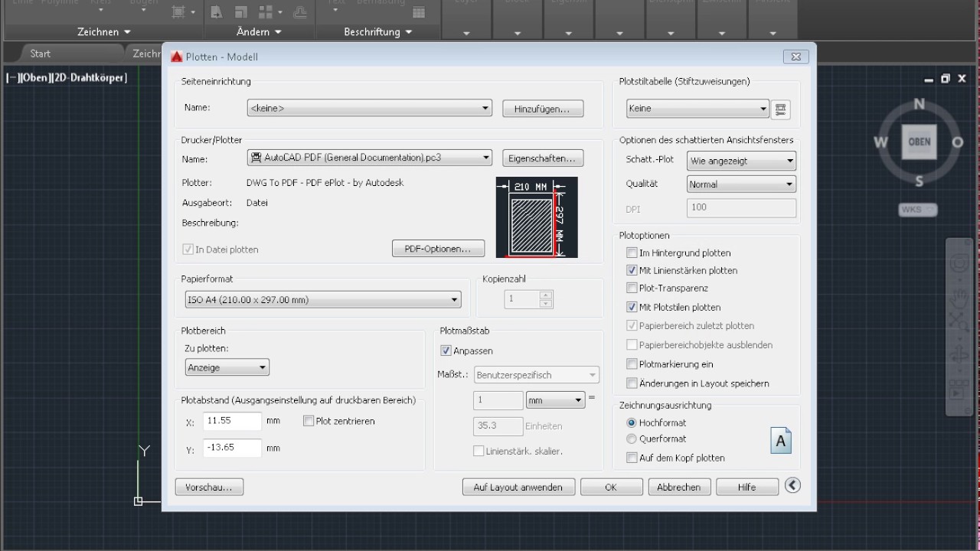Image resolution: width=980 pixels, height=551 pixels.
Task: Open the mm units dropdown
Action: [555, 399]
